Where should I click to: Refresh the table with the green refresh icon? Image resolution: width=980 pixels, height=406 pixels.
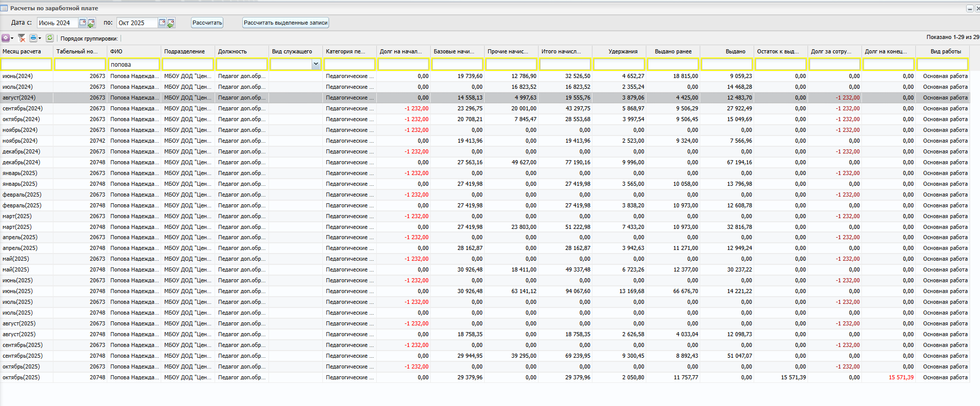[50, 38]
